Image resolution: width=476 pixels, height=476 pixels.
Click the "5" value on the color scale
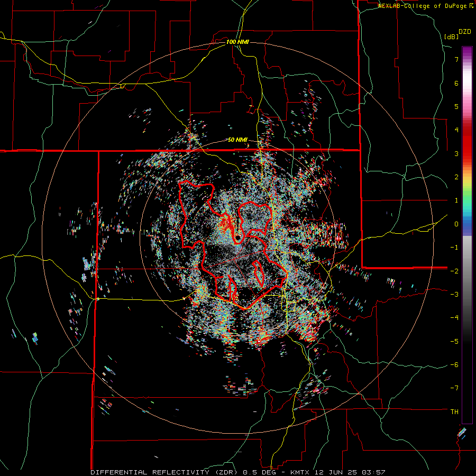pyautogui.click(x=456, y=106)
